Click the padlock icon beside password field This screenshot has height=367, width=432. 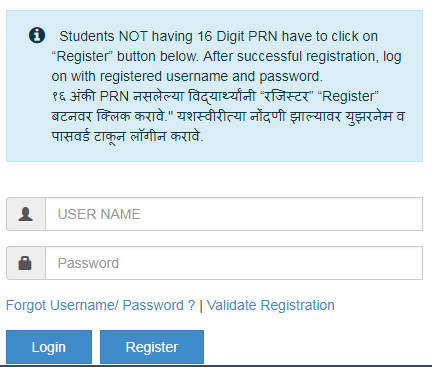pos(25,263)
